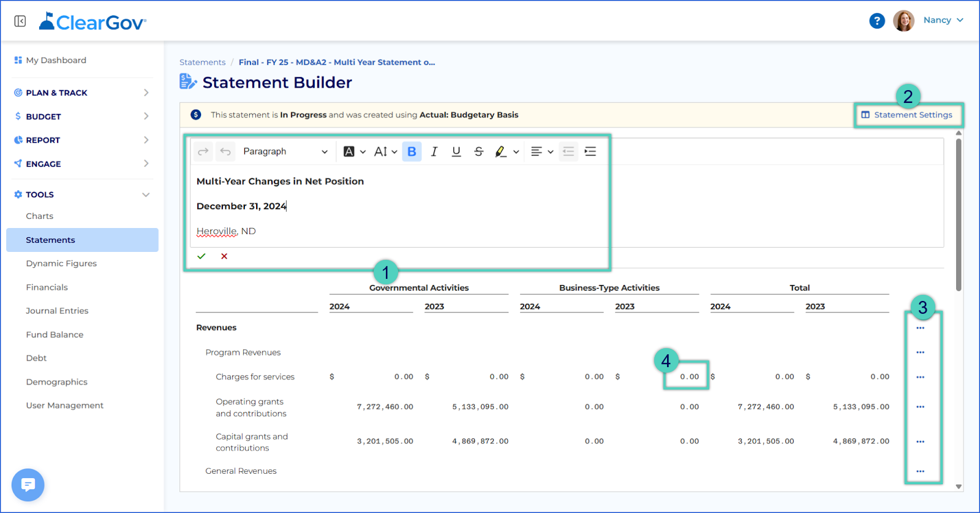This screenshot has width=980, height=513.
Task: Click the 7,272,460.00 Governmental 2024 cell
Action: click(385, 407)
